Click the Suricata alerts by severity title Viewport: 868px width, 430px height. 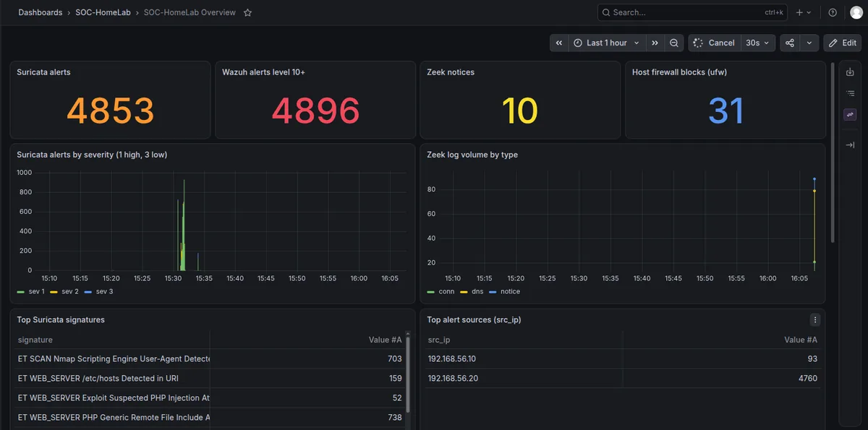coord(92,155)
